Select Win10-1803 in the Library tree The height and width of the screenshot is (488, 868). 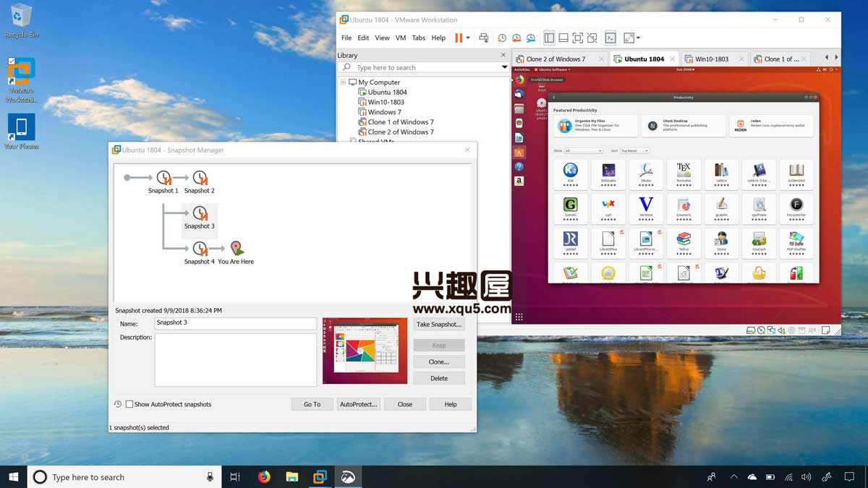[381, 102]
